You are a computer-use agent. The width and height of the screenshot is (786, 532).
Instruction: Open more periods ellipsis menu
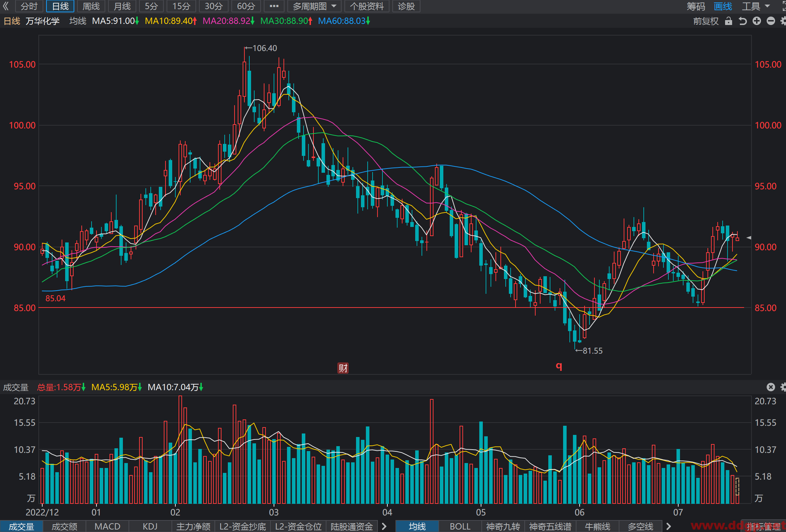pyautogui.click(x=274, y=6)
